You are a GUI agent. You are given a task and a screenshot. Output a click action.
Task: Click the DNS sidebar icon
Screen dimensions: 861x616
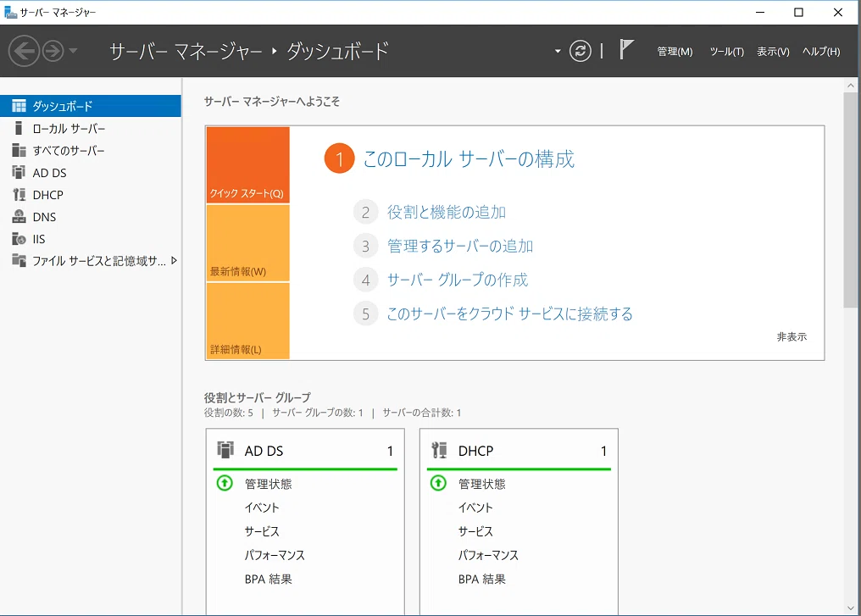19,216
